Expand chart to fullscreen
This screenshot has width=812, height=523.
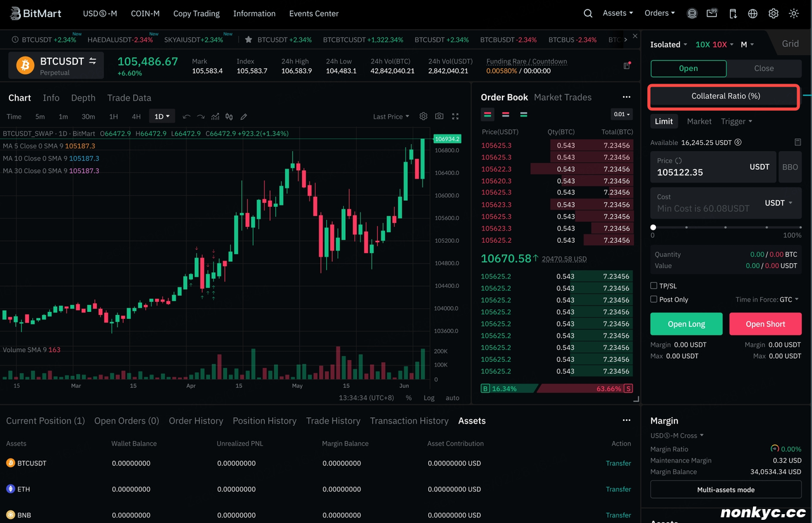(x=455, y=117)
